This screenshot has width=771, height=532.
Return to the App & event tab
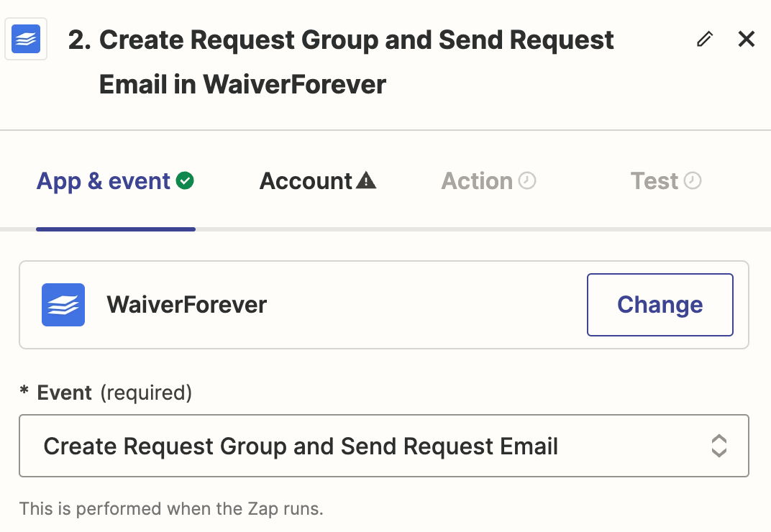click(x=104, y=180)
